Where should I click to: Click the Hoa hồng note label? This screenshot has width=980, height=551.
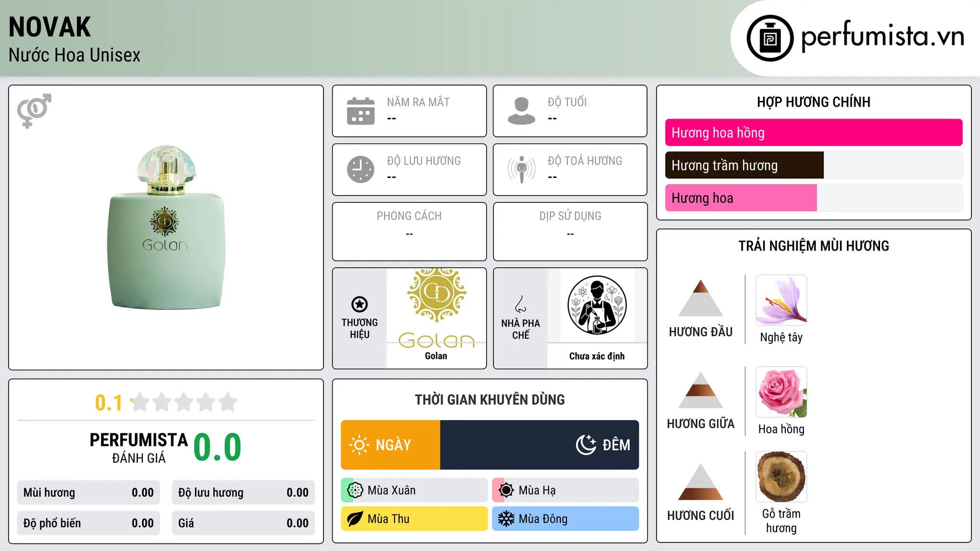click(x=781, y=429)
